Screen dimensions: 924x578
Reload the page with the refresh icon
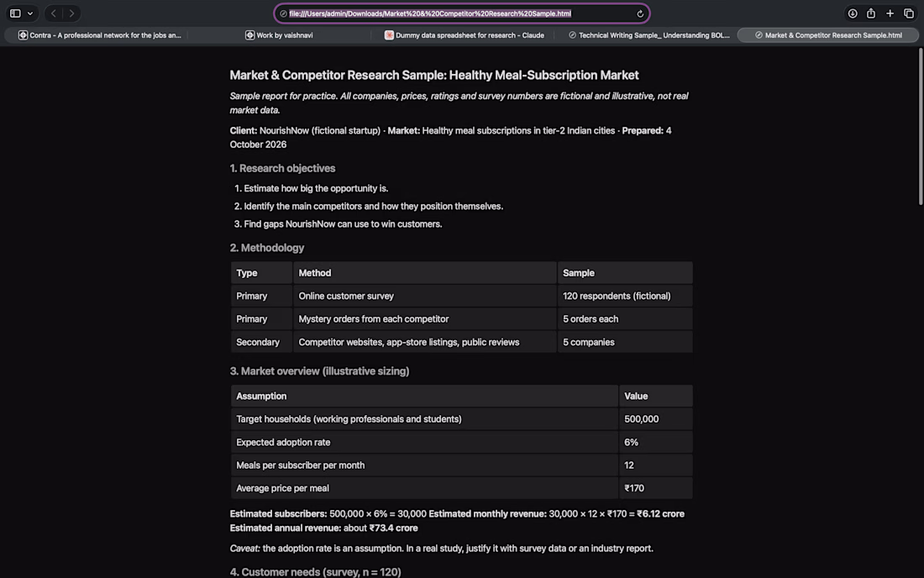(640, 13)
